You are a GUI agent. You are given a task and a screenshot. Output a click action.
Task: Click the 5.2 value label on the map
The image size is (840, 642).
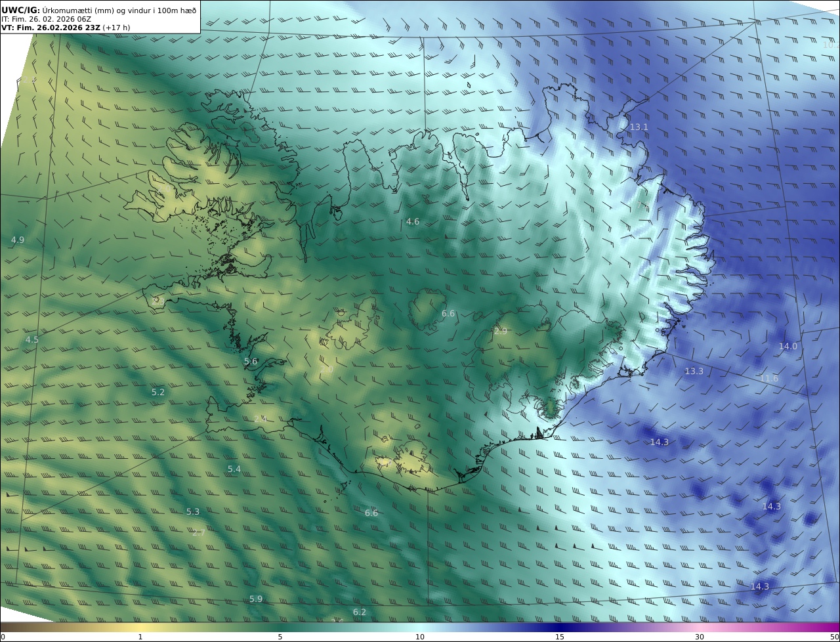click(x=158, y=393)
